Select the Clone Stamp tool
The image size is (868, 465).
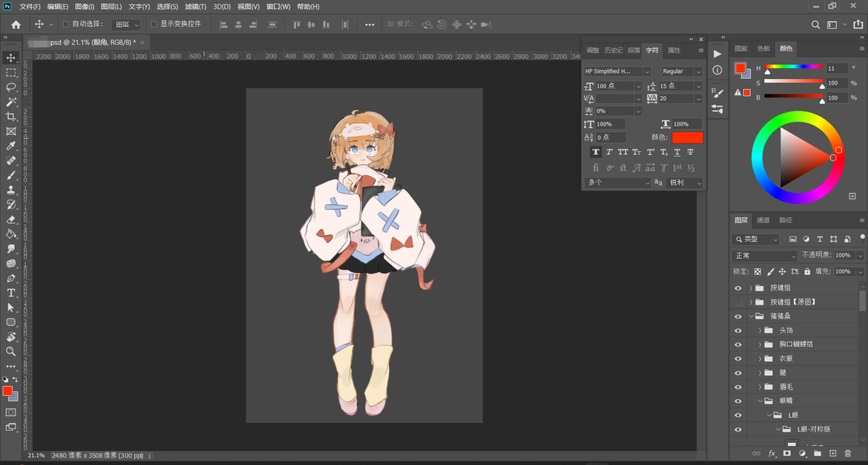(x=11, y=190)
